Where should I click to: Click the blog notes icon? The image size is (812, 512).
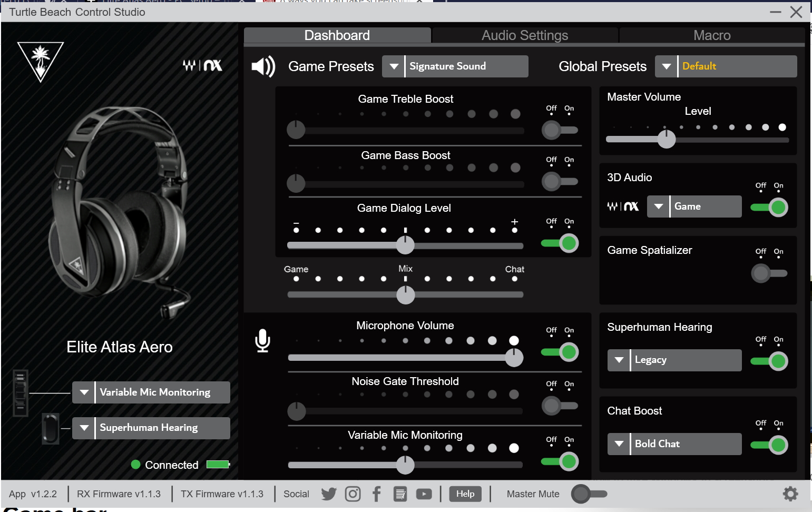(x=400, y=494)
